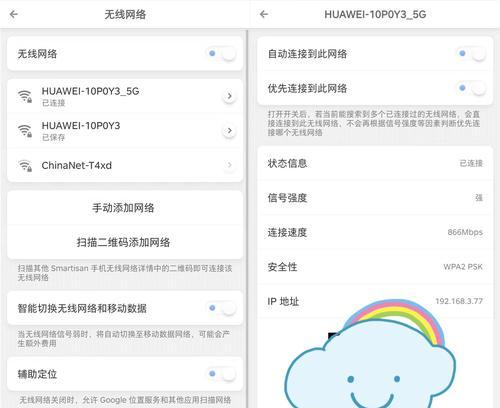
Task: Tap the smiling cloud rainbow sticker
Action: [x=370, y=354]
